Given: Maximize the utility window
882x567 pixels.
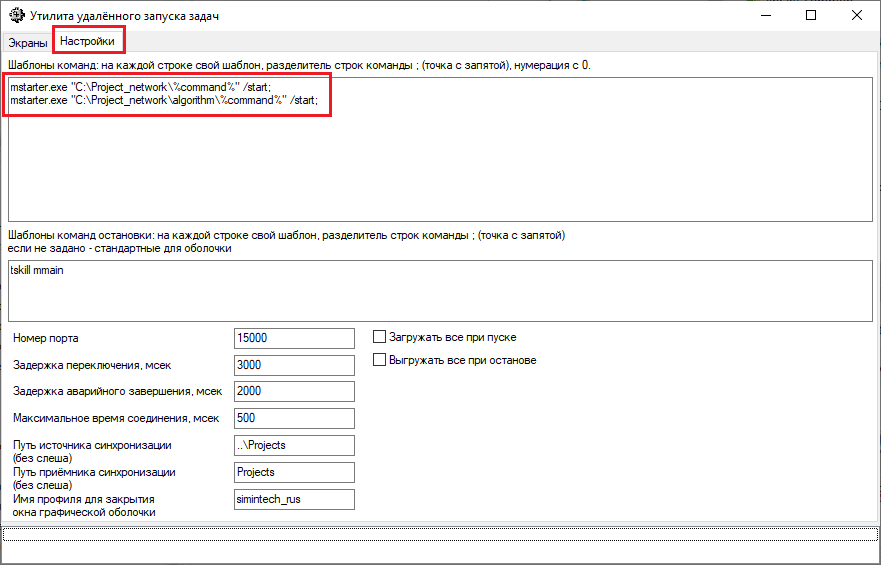Looking at the screenshot, I should point(811,15).
